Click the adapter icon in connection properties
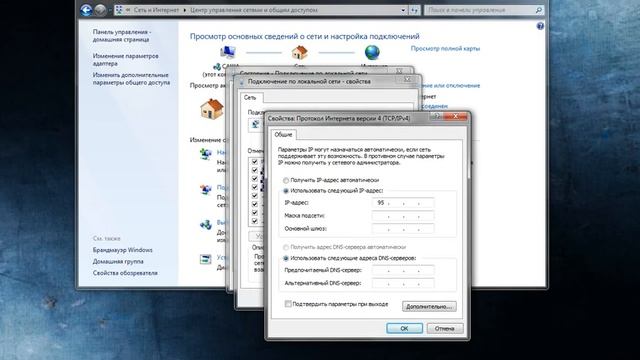This screenshot has height=360, width=640. click(x=256, y=124)
